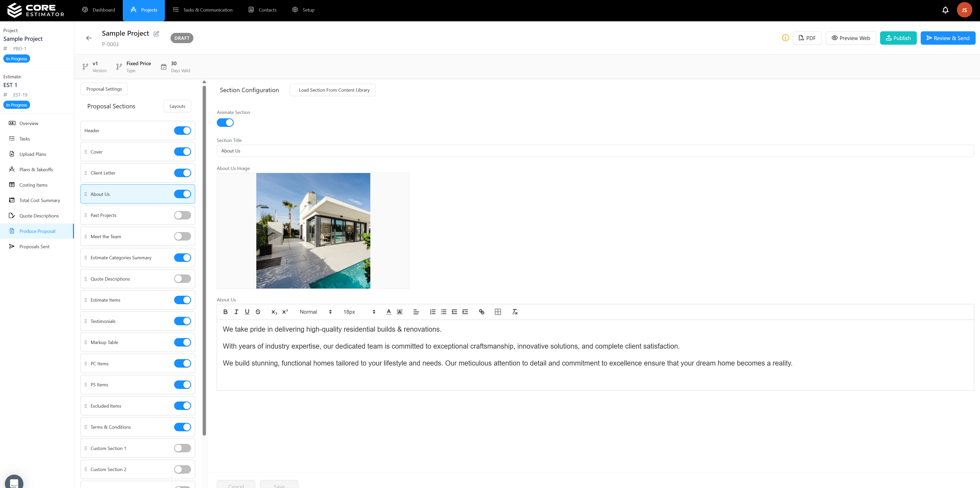Image resolution: width=980 pixels, height=488 pixels.
Task: Switch to Tasks & Communication
Action: click(203, 10)
